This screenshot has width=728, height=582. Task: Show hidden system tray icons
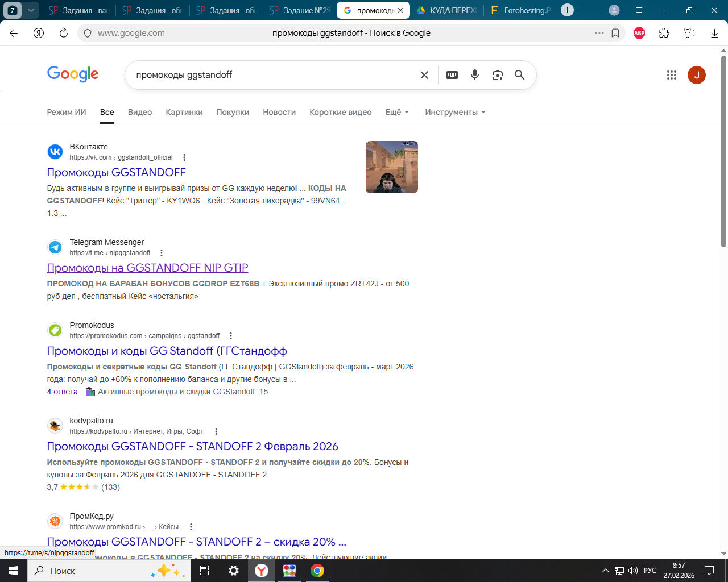point(605,571)
